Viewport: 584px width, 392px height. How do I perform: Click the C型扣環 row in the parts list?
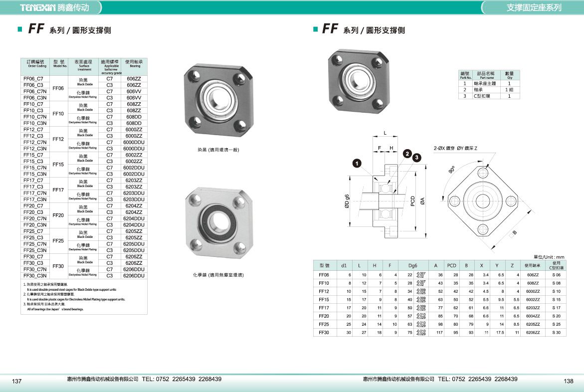486,96
